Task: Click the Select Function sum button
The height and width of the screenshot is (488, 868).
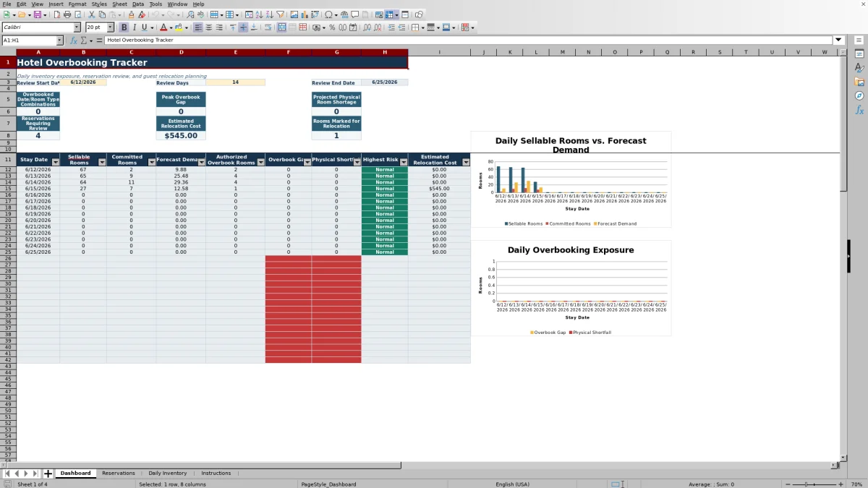Action: pos(85,40)
